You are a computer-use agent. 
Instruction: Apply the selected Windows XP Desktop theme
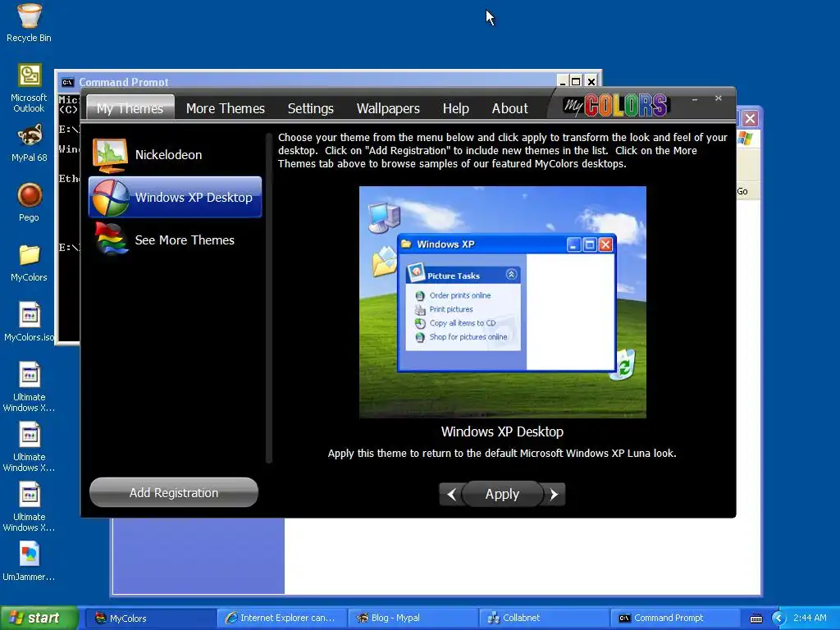tap(502, 494)
